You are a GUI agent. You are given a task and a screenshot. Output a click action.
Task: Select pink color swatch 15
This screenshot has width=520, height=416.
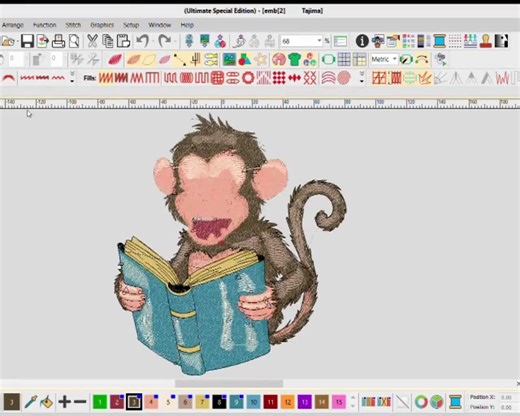338,402
